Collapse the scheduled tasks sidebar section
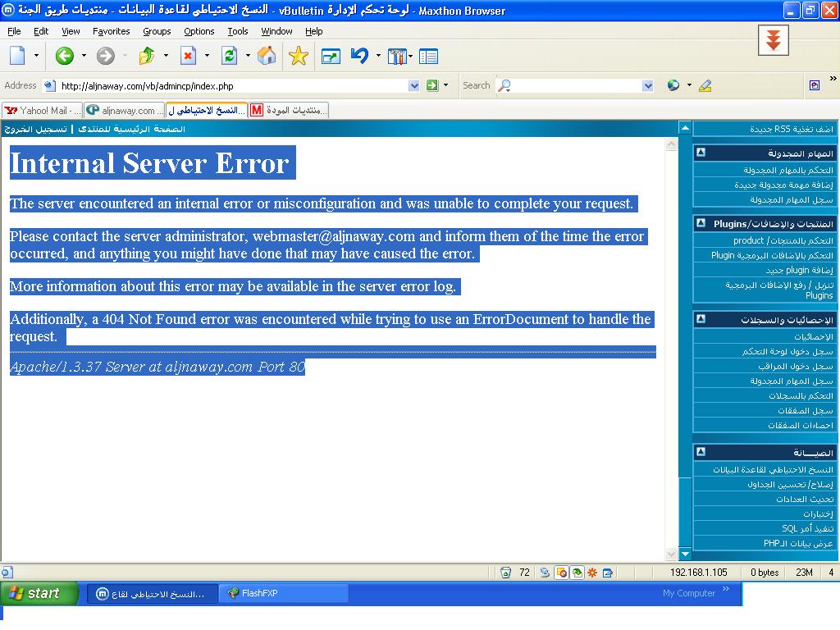The image size is (840, 630). tap(701, 153)
